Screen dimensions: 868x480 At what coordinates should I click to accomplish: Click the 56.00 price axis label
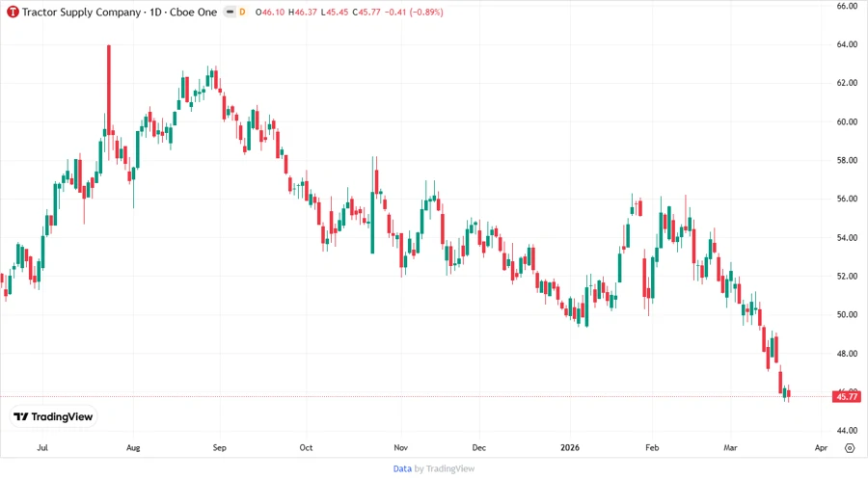[847, 199]
